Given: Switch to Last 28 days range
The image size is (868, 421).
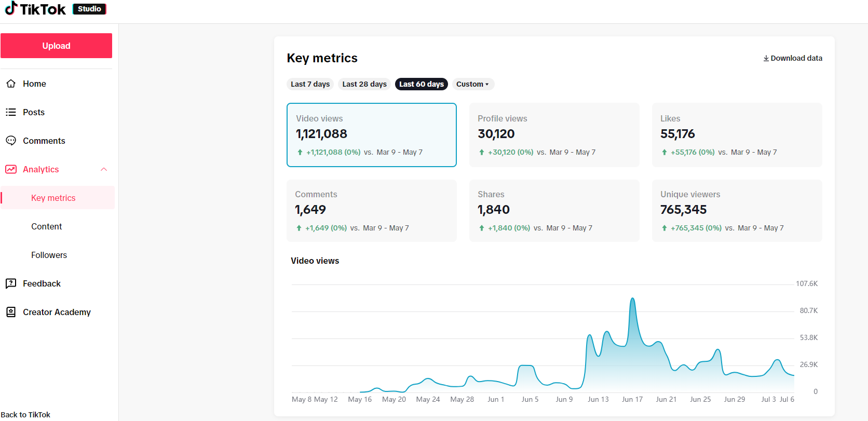Looking at the screenshot, I should (x=364, y=84).
